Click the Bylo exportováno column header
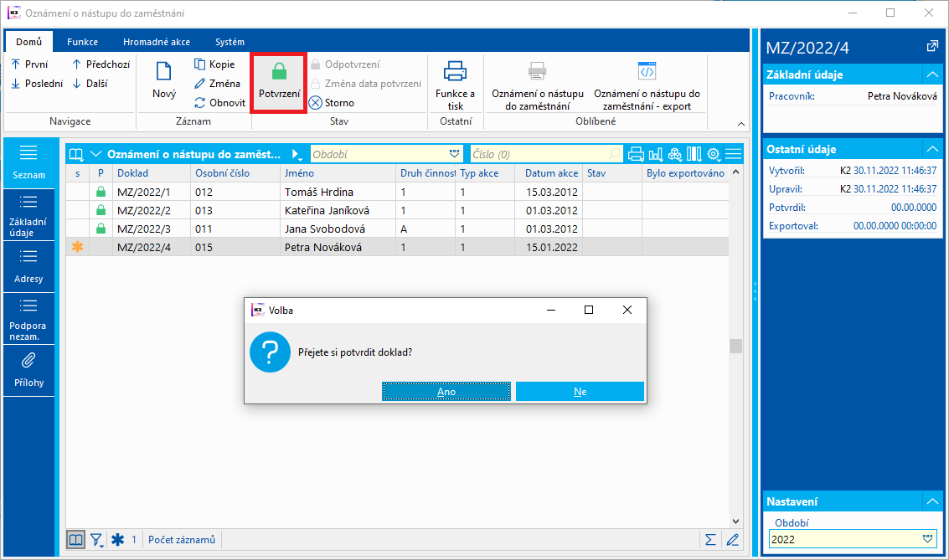949x560 pixels. coord(685,173)
